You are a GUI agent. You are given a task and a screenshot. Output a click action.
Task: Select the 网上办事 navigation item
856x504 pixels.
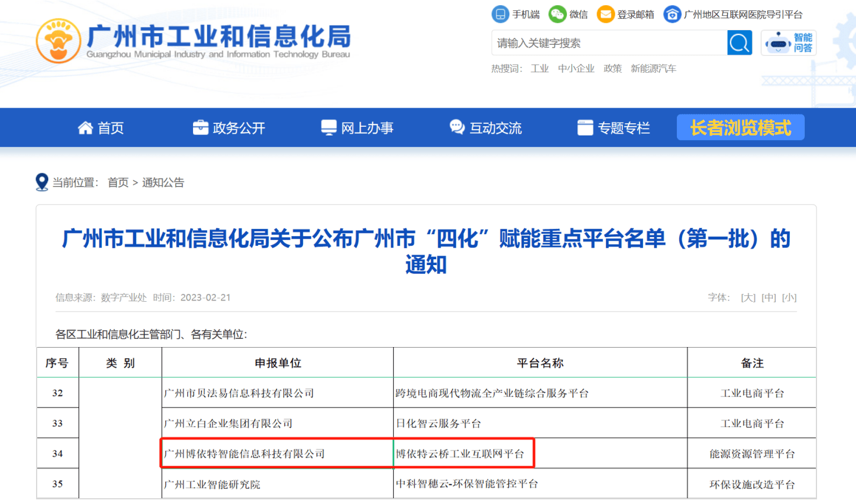coord(357,128)
